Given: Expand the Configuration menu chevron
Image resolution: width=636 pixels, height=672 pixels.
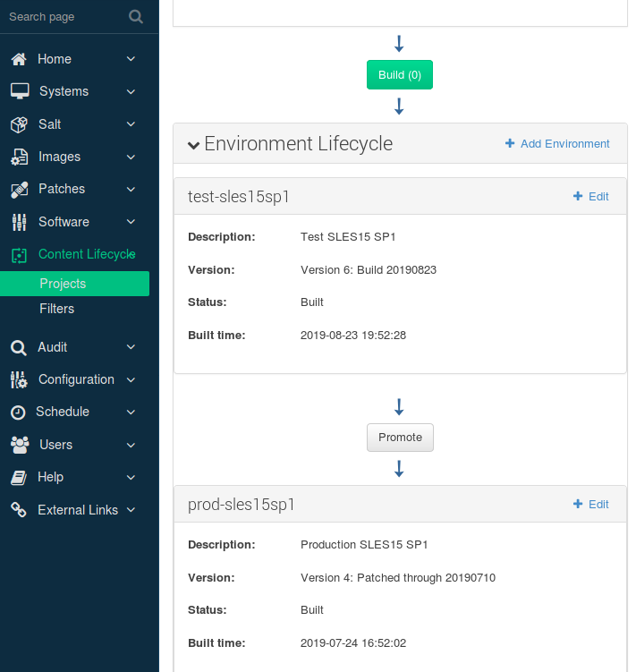Looking at the screenshot, I should coord(131,380).
